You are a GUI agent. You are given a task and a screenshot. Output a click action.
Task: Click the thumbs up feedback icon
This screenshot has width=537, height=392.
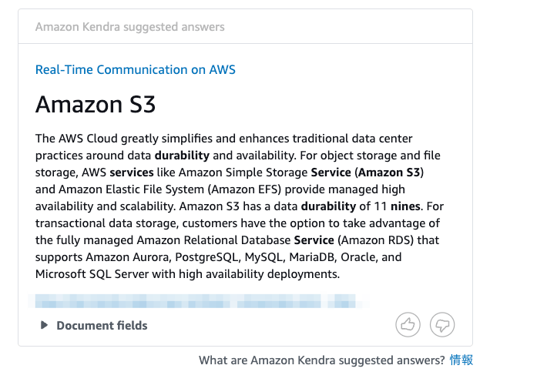(408, 324)
